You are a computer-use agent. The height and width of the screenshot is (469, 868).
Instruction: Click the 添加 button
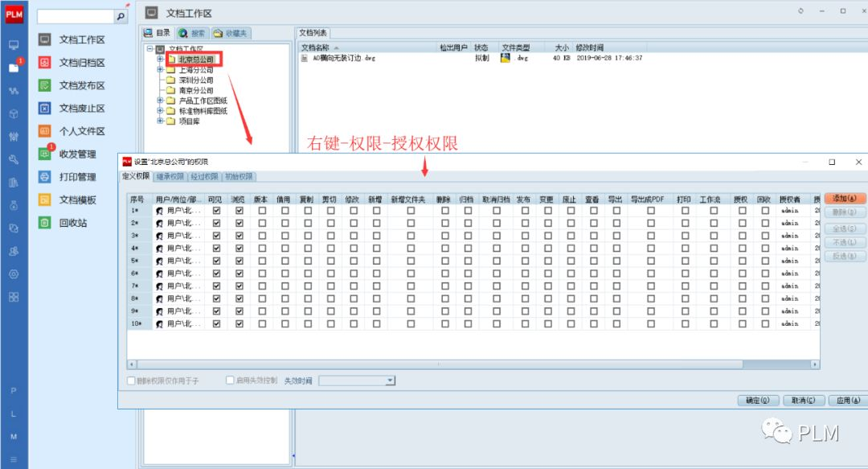(x=845, y=198)
